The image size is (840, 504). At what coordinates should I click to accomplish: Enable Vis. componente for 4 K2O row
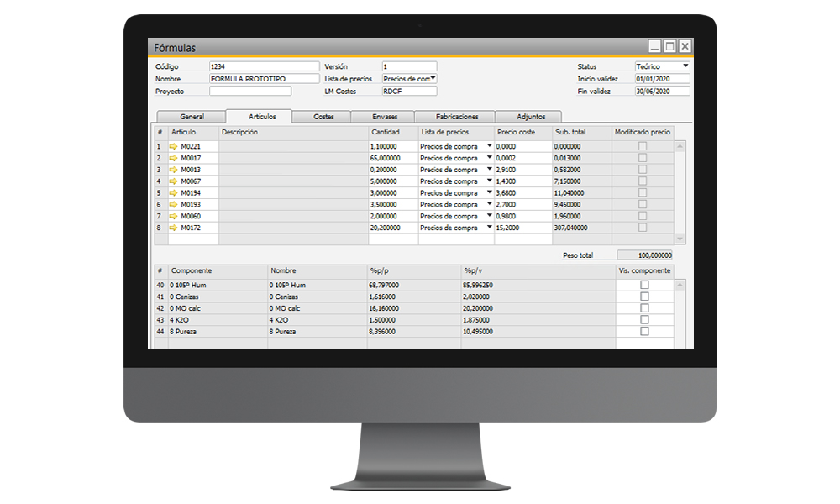click(644, 320)
